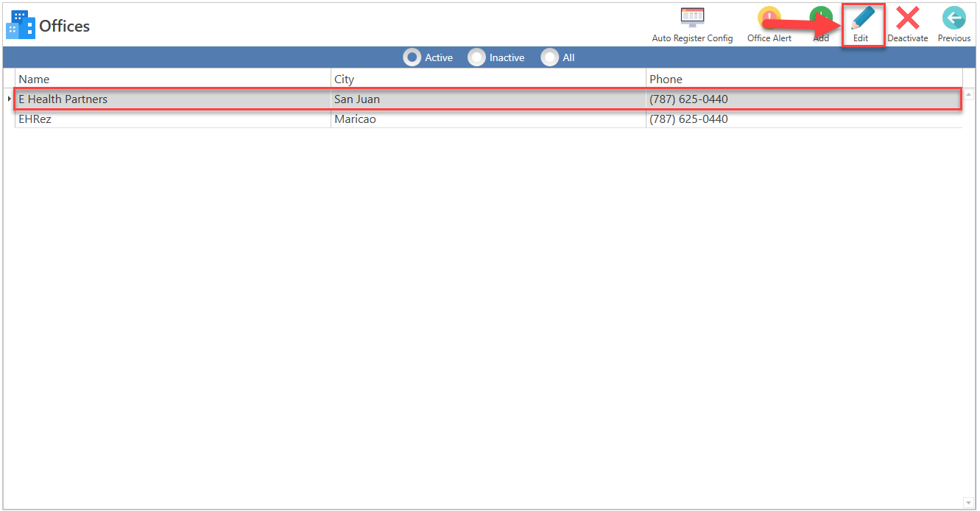Click the scrollbar down arrow
Screen dimensions: 980x511
pyautogui.click(x=968, y=503)
